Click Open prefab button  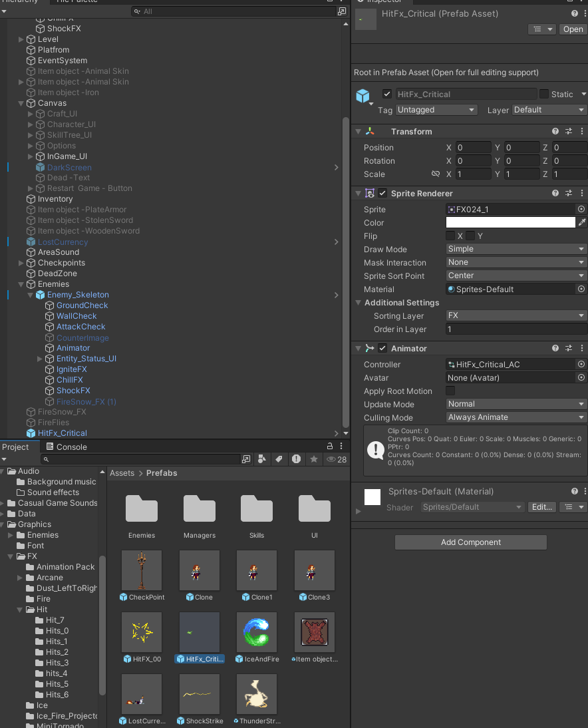pos(573,29)
